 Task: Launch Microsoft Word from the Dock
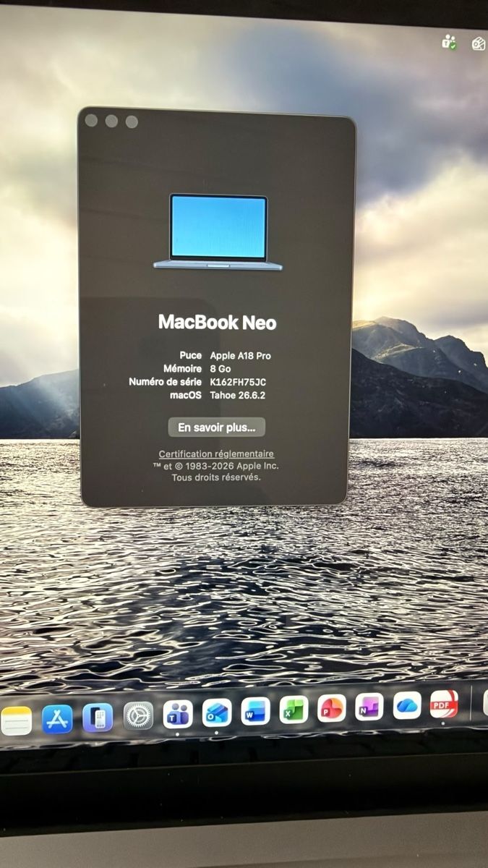click(255, 711)
